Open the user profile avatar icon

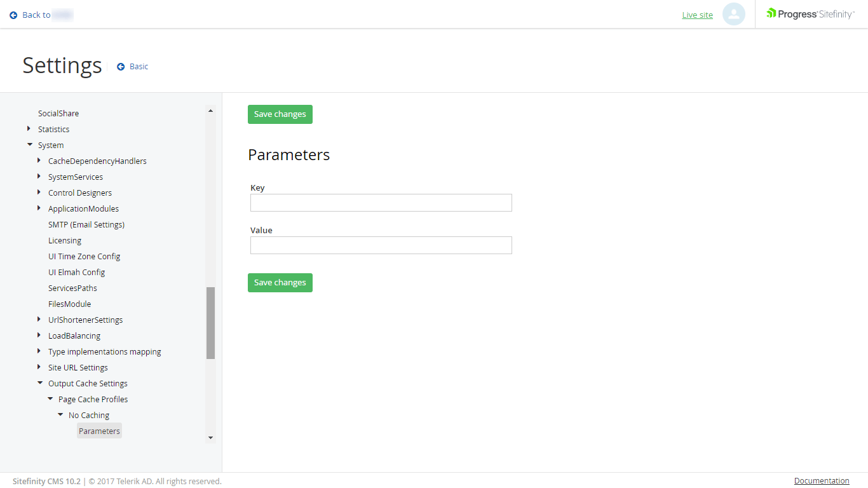click(734, 15)
